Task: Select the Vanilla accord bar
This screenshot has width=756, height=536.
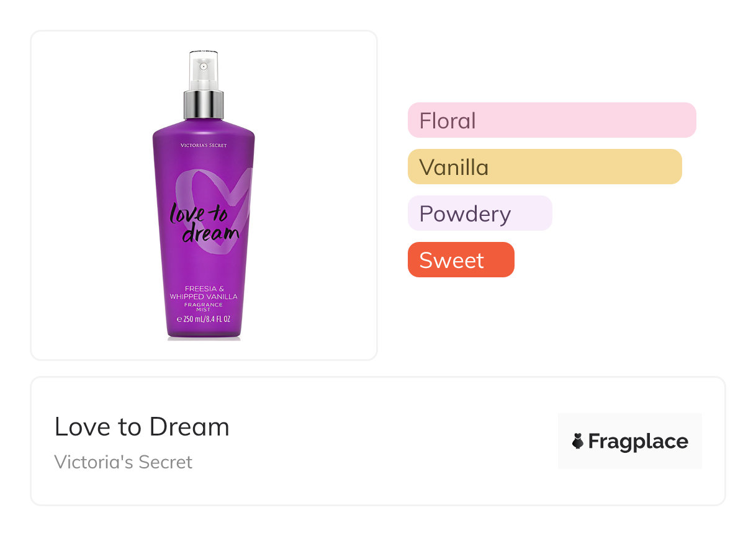Action: coord(544,167)
